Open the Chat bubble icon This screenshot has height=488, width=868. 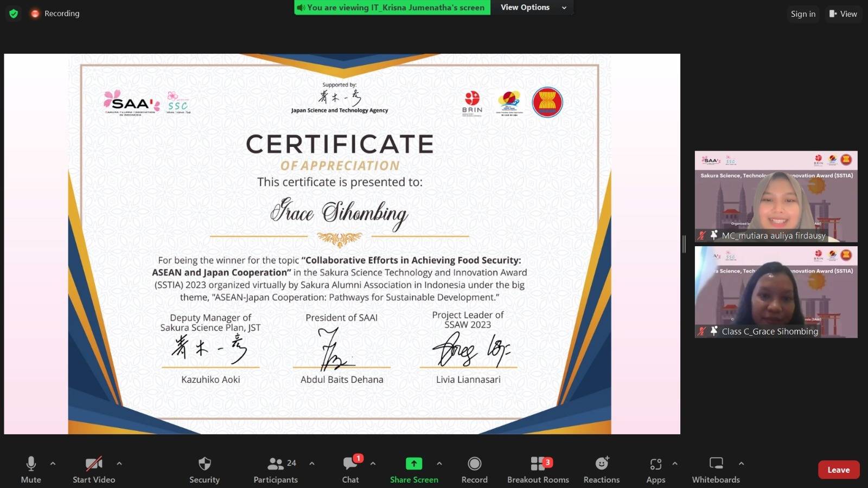pyautogui.click(x=350, y=464)
